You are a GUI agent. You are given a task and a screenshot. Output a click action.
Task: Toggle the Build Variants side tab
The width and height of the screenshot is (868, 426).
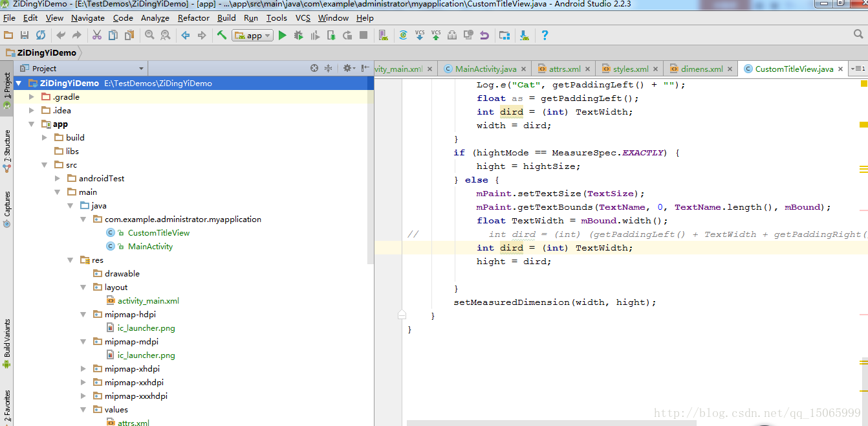(x=7, y=343)
